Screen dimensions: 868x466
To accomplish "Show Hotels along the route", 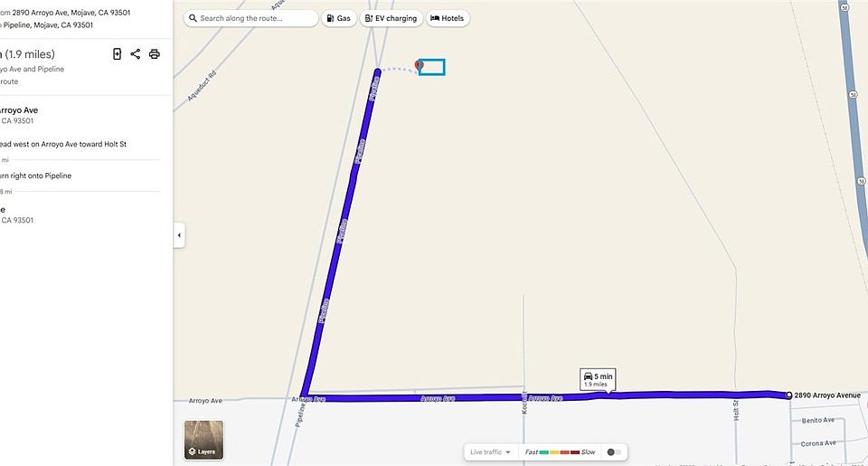I will [448, 18].
